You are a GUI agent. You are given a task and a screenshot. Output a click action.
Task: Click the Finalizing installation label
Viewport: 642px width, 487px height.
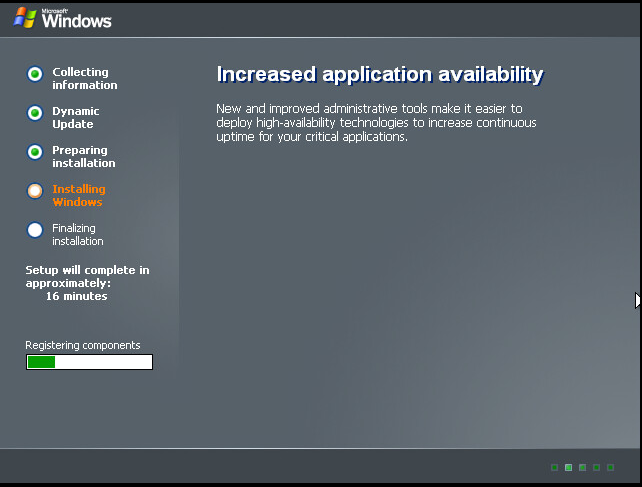point(77,235)
